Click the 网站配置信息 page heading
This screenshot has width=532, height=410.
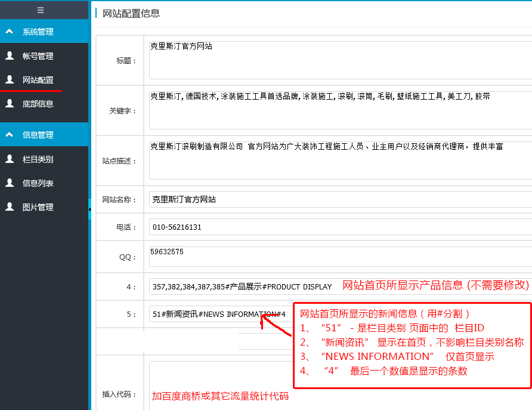tap(131, 14)
